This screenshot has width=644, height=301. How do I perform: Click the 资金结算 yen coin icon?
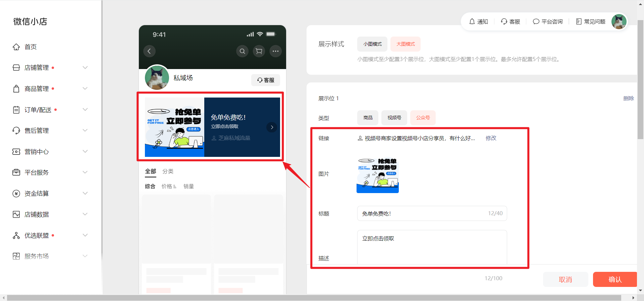[16, 193]
